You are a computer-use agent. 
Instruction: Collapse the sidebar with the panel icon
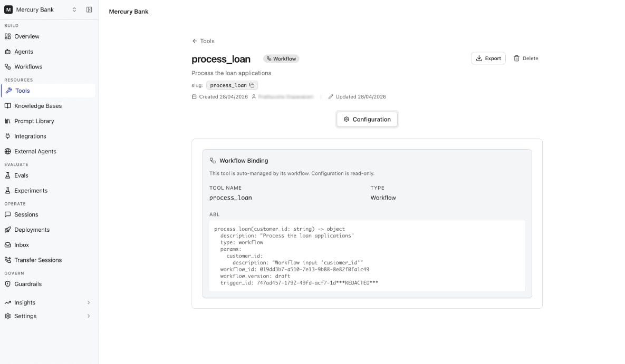tap(89, 9)
